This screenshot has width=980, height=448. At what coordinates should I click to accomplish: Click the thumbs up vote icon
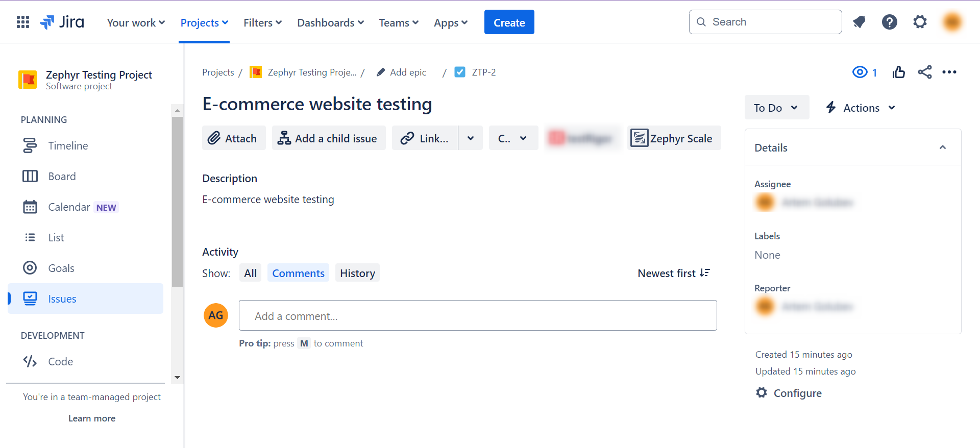[x=898, y=72]
